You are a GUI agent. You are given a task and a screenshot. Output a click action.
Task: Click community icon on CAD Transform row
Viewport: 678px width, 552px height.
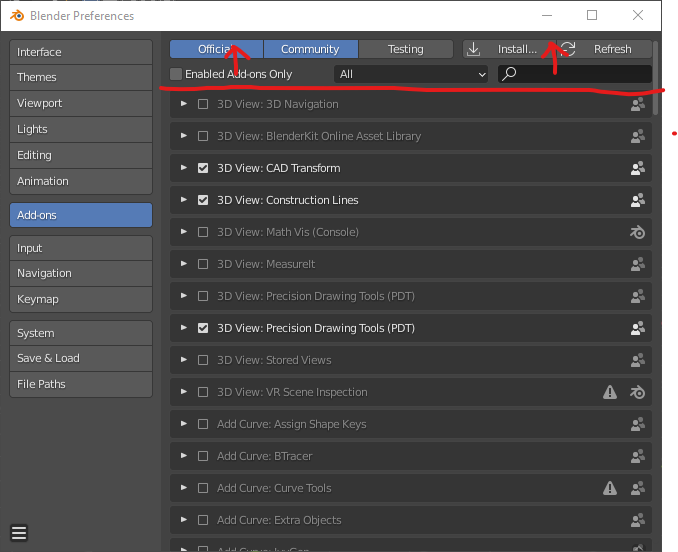pyautogui.click(x=638, y=168)
